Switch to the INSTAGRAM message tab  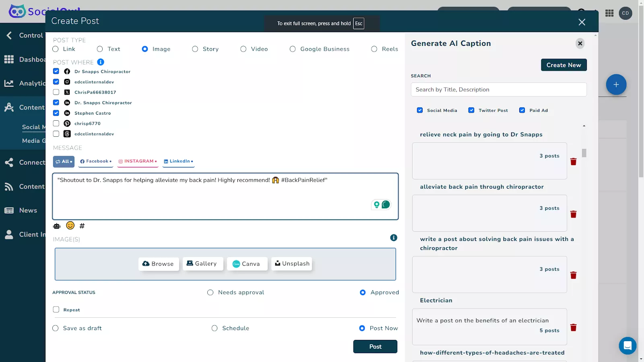pos(138,161)
